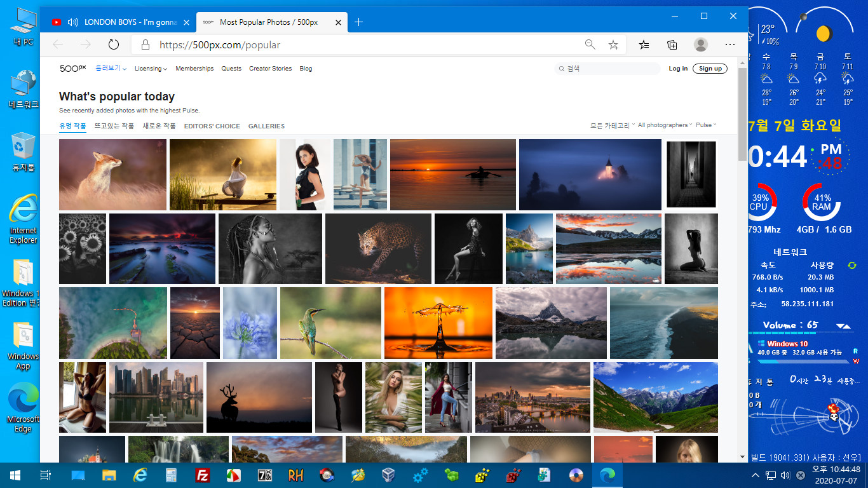Launch VirtualBox from the taskbar
The height and width of the screenshot is (488, 868).
390,475
